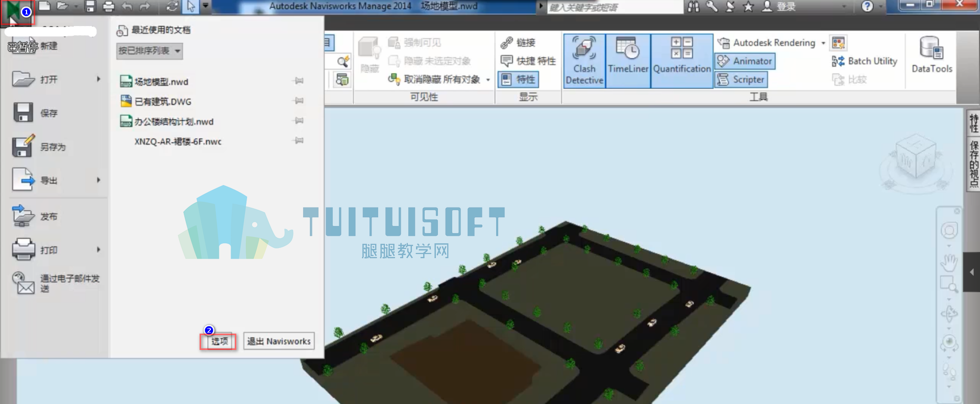Click the keyword search input field

[615, 7]
